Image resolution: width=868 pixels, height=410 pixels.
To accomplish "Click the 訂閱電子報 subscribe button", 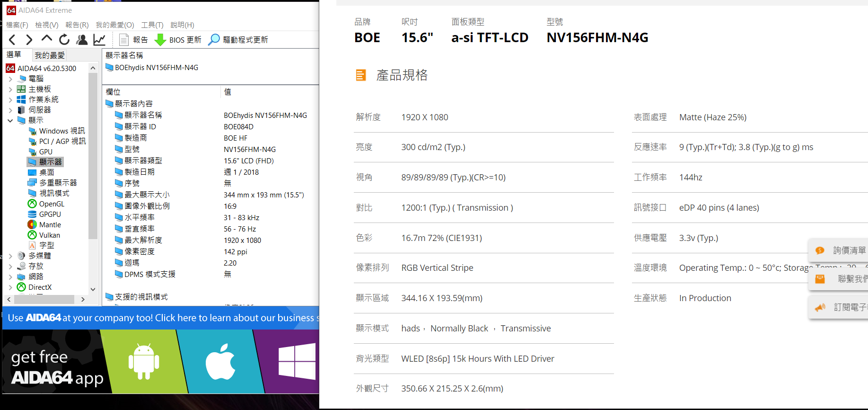I will click(839, 307).
